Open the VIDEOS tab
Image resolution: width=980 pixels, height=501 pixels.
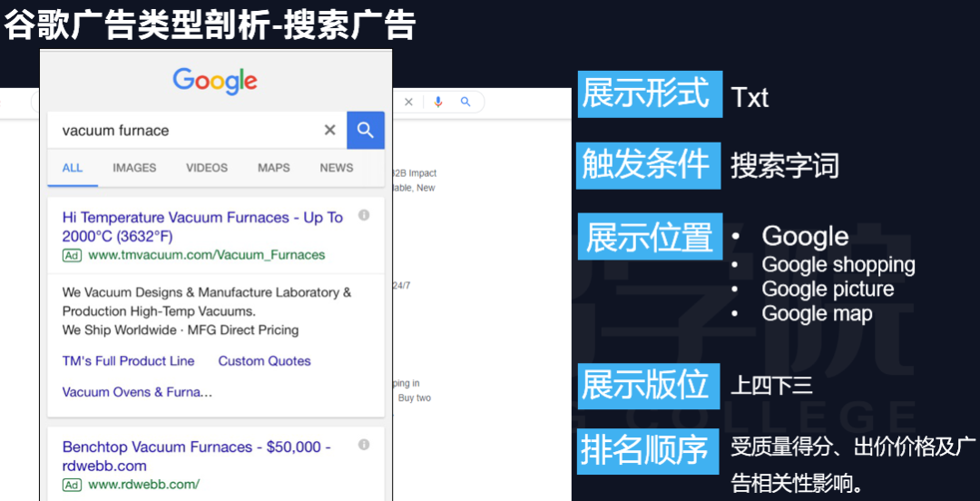click(207, 168)
